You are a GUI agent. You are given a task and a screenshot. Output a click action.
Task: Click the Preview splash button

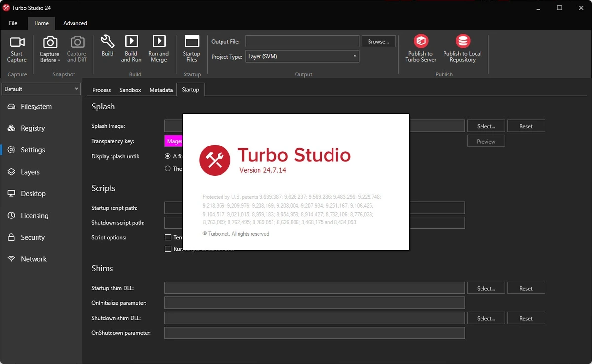[486, 141]
